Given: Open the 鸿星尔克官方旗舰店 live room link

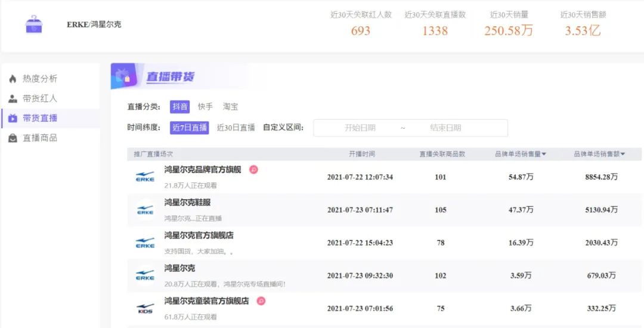Looking at the screenshot, I should [x=199, y=235].
